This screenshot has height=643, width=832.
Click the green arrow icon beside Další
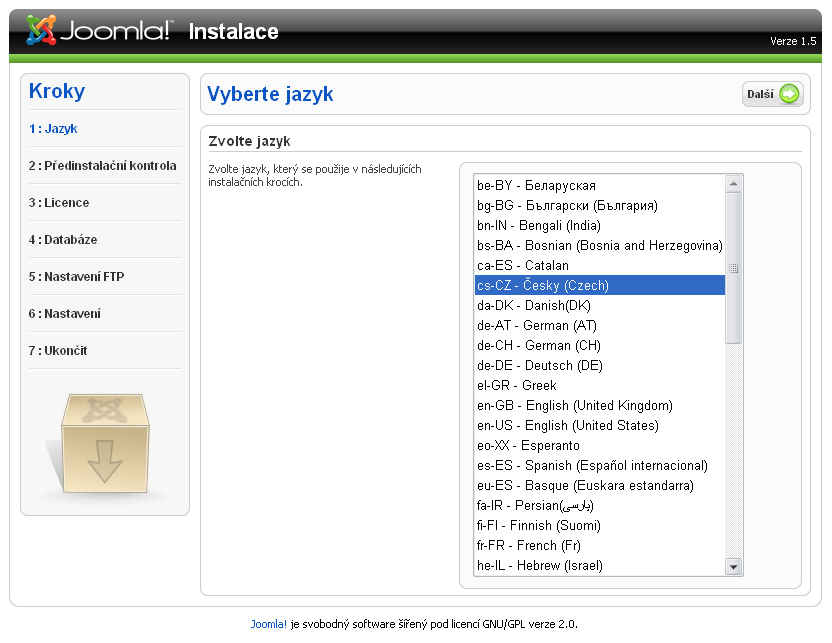click(789, 94)
